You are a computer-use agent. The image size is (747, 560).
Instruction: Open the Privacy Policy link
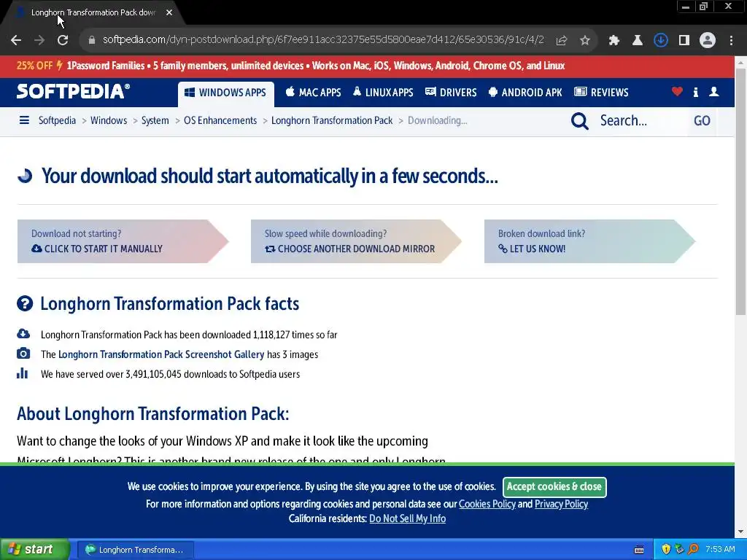561,504
